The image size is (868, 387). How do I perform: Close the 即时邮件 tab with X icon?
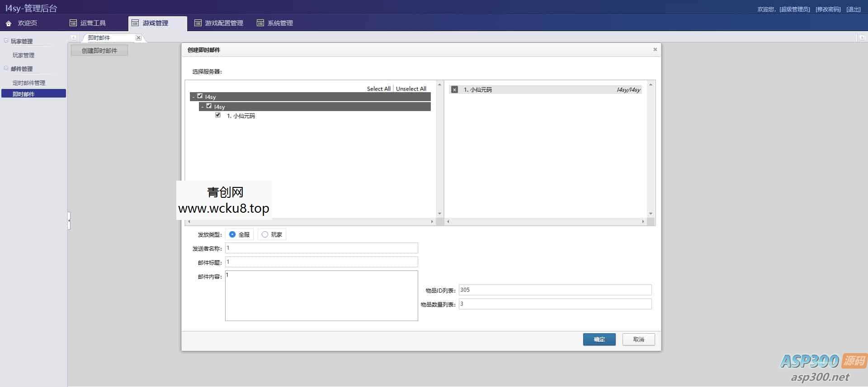(138, 38)
